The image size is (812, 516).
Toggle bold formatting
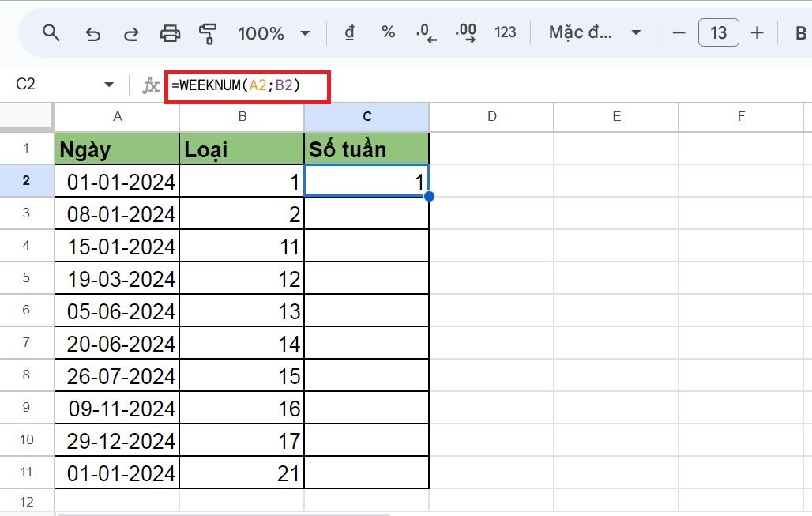801,34
